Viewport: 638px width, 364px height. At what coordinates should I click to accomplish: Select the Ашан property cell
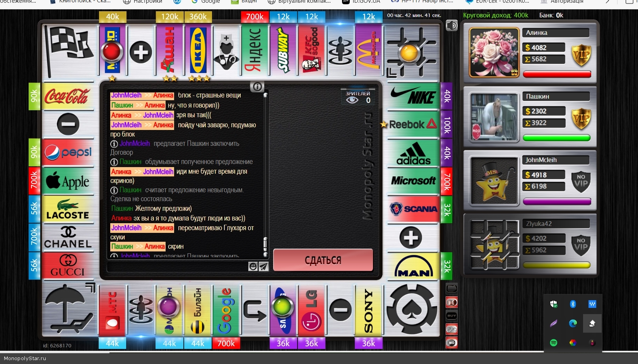pos(169,50)
